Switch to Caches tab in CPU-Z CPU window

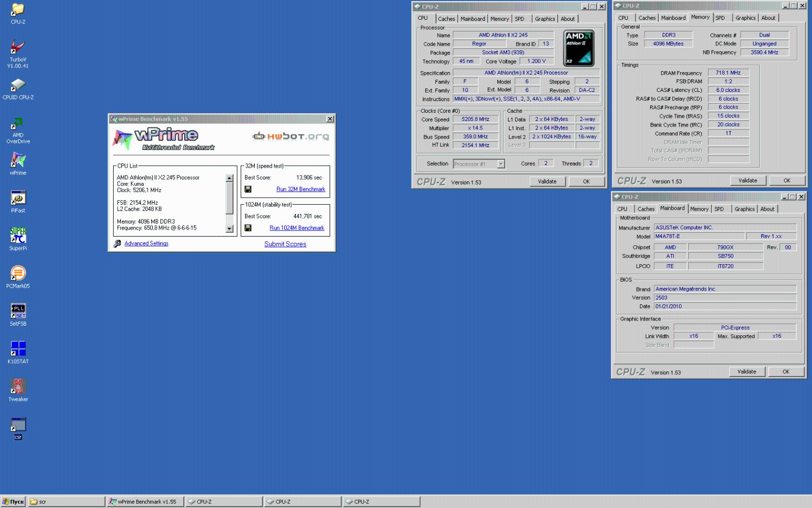pyautogui.click(x=447, y=19)
